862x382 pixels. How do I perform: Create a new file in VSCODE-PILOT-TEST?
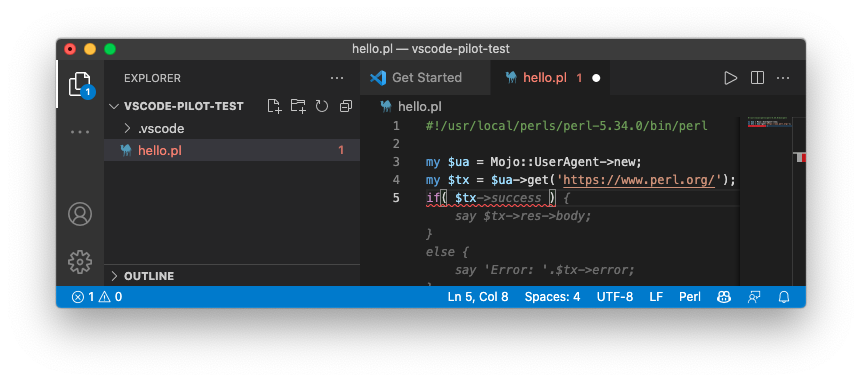point(274,106)
